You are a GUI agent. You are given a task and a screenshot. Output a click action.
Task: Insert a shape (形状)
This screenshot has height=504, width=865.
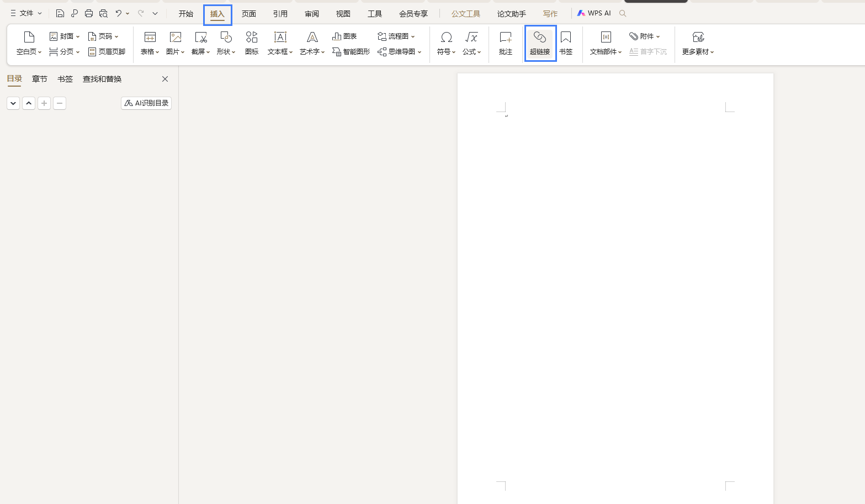(226, 44)
